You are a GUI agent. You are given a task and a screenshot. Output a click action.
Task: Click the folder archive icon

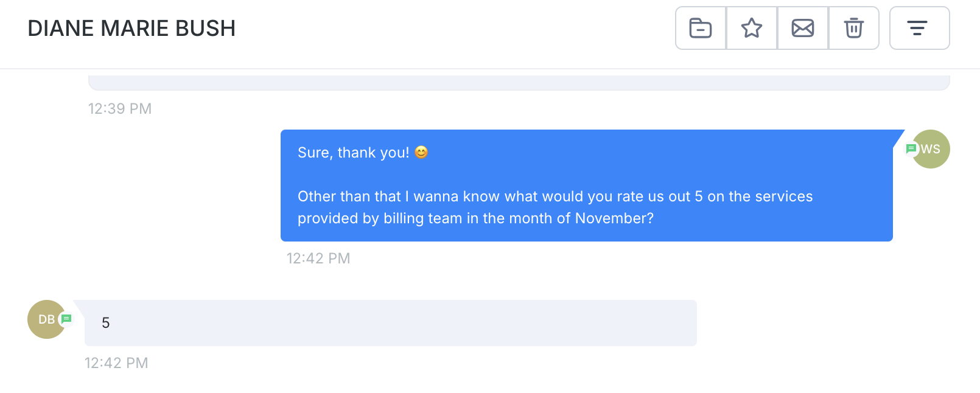(x=701, y=28)
